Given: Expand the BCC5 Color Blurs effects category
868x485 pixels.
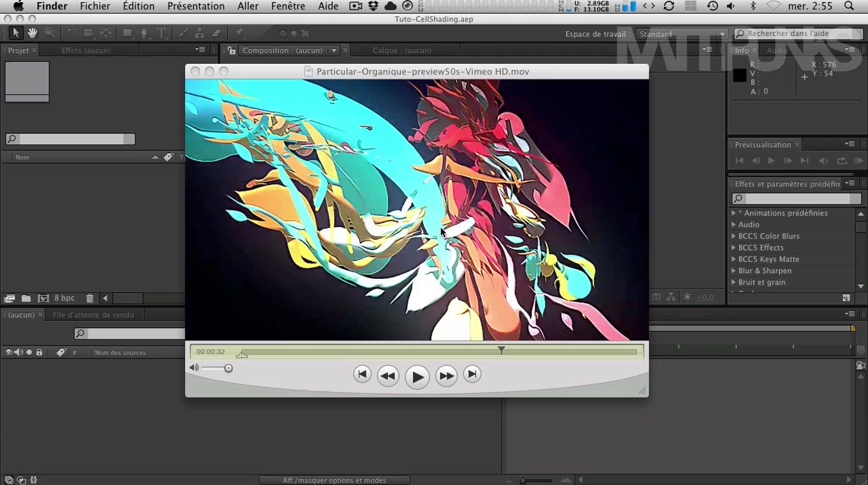Looking at the screenshot, I should click(x=733, y=236).
